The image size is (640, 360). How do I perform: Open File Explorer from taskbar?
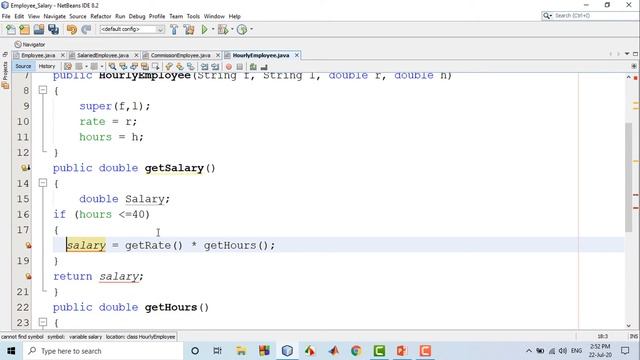coord(241,351)
